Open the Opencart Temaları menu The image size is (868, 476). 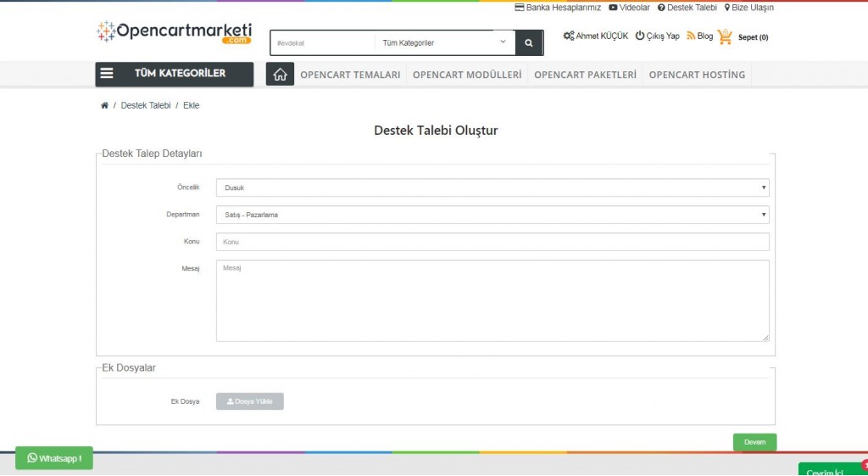350,75
